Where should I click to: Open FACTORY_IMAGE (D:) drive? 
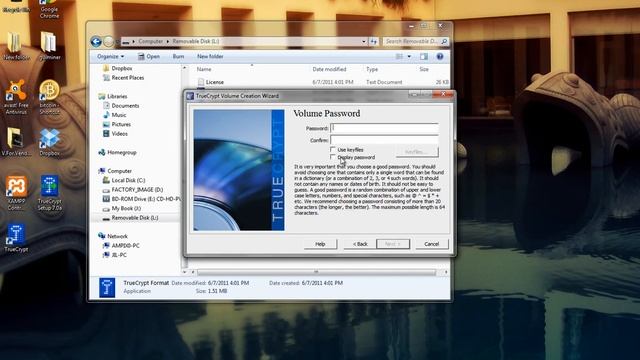click(x=133, y=190)
